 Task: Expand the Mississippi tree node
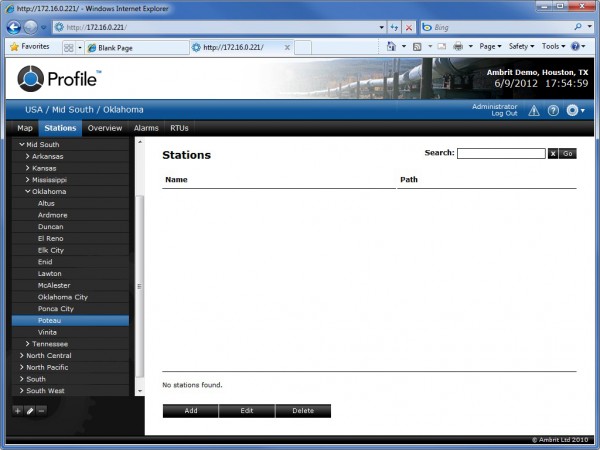pyautogui.click(x=28, y=179)
